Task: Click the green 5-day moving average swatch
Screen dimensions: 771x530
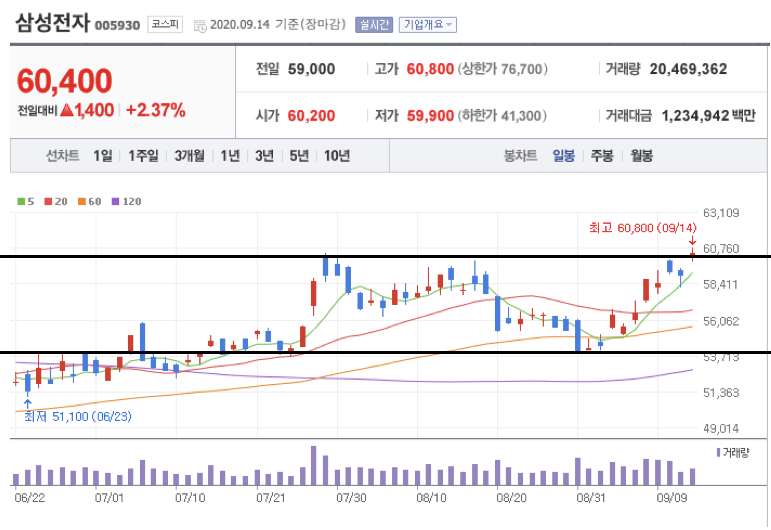Action: (x=21, y=201)
